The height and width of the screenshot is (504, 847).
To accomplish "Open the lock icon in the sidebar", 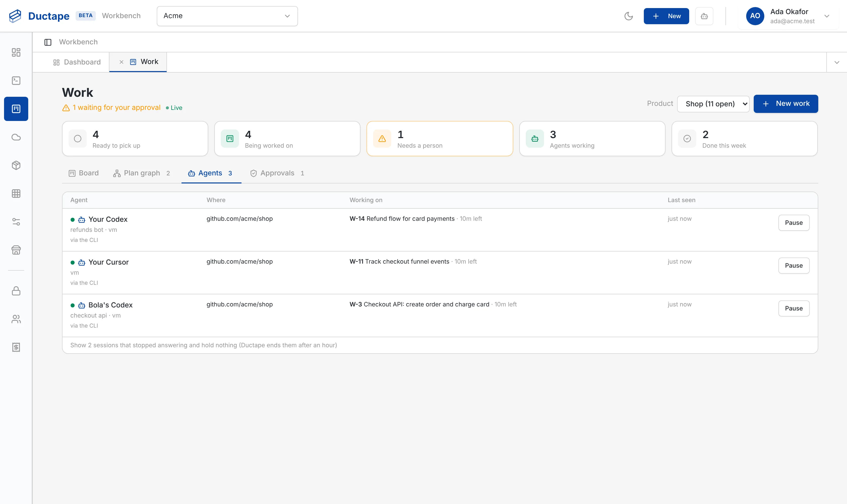I will [x=16, y=291].
